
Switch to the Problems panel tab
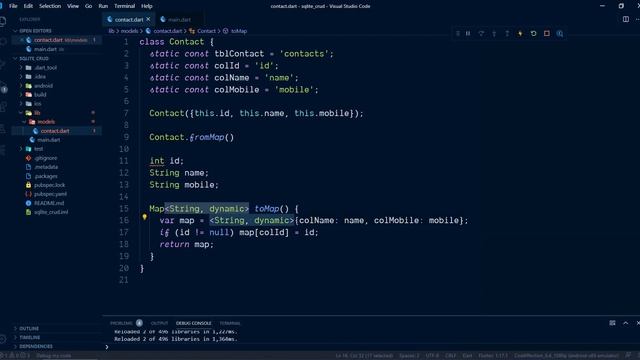pos(121,323)
